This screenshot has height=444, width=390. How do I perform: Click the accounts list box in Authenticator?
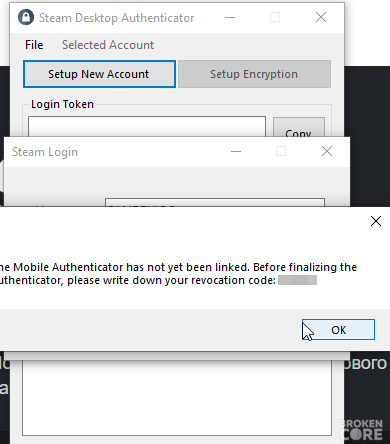pos(177,398)
